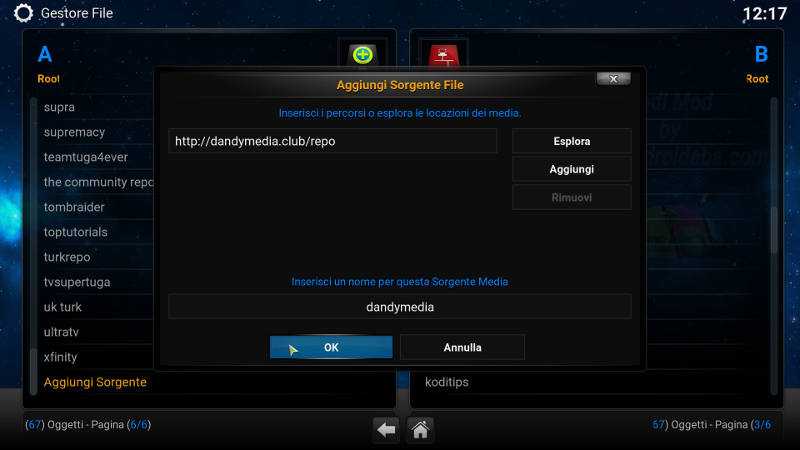The width and height of the screenshot is (800, 450).
Task: Open the teamtuga4ever source
Action: tap(86, 157)
